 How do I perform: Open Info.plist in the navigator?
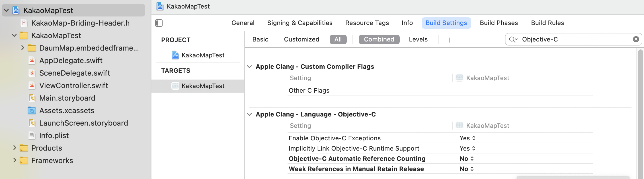54,136
